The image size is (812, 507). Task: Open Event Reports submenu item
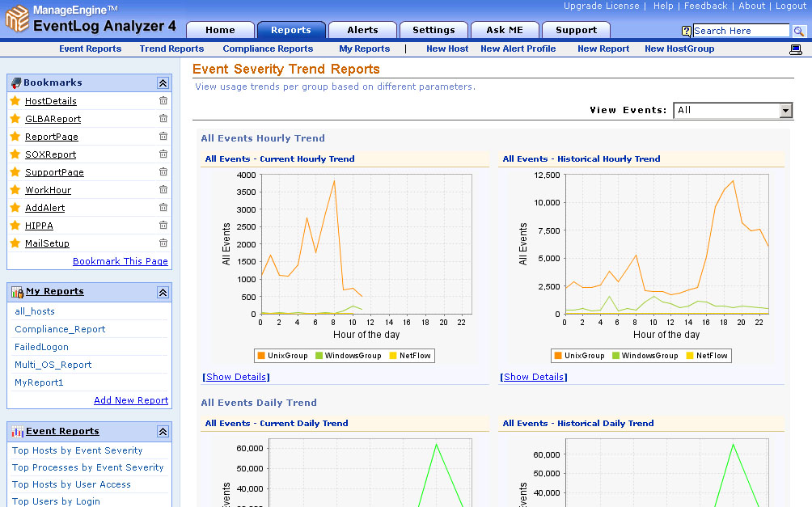click(x=90, y=49)
